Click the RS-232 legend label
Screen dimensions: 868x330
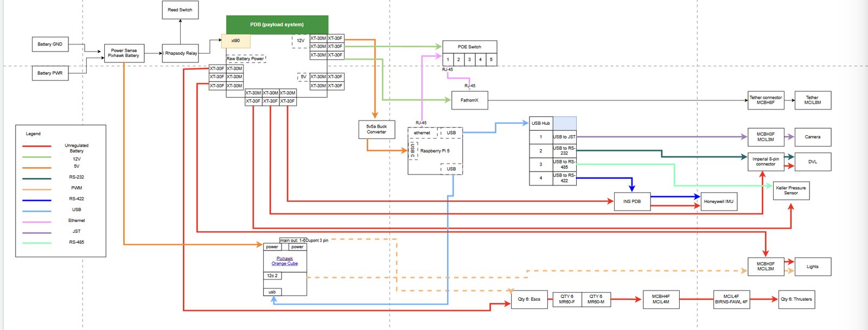click(76, 177)
